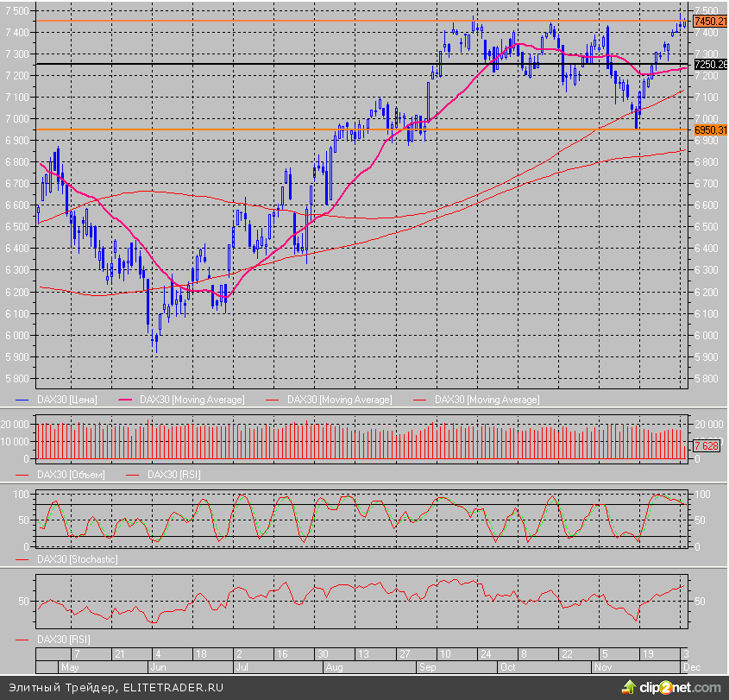Select the Sep month on the timeline
The width and height of the screenshot is (729, 700).
(429, 668)
